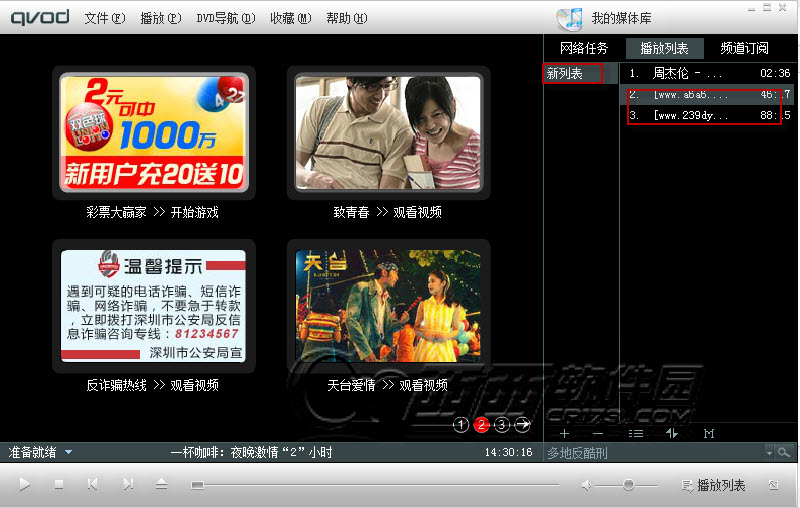800x508 pixels.
Task: Select page 2 indicator
Action: (x=481, y=424)
